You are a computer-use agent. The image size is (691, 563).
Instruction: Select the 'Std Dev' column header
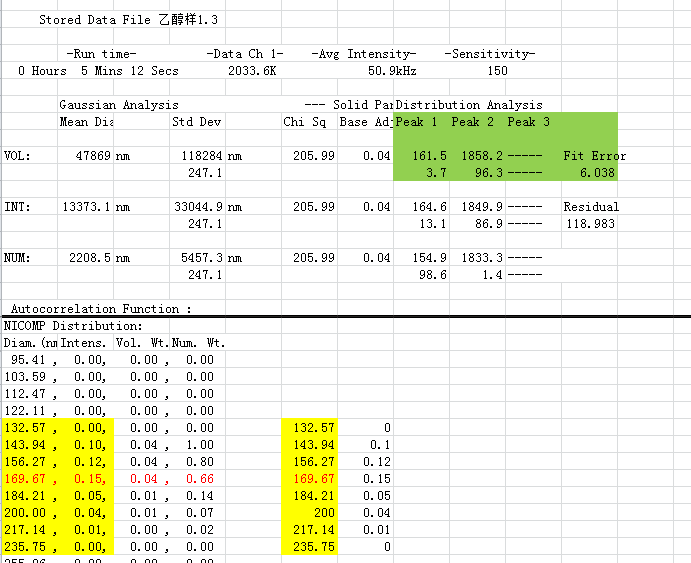[197, 122]
